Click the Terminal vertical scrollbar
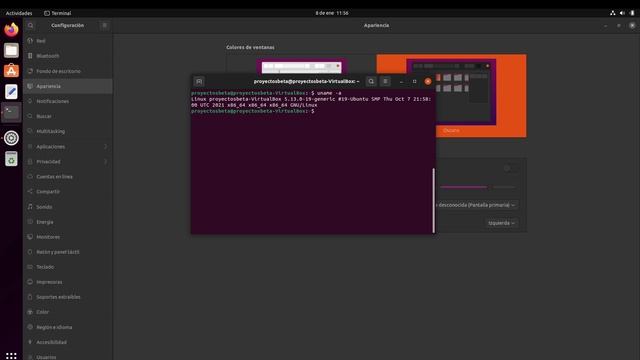640x360 pixels. tap(433, 200)
